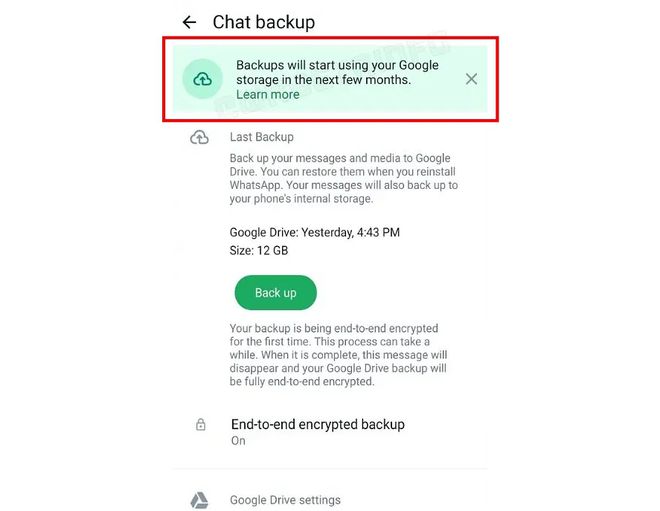Screen dimensions: 660x511
Task: Go back using the arrow icon
Action: (x=189, y=22)
